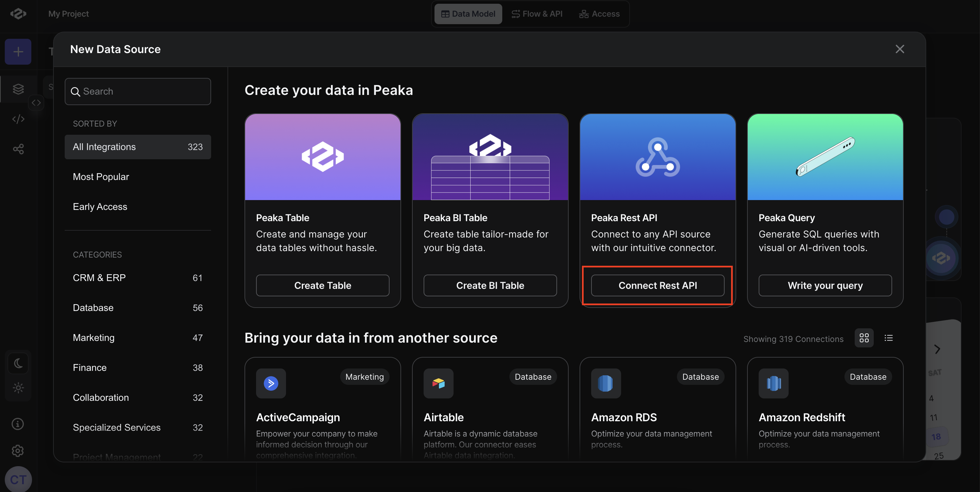
Task: Open the settings gear icon
Action: (18, 451)
